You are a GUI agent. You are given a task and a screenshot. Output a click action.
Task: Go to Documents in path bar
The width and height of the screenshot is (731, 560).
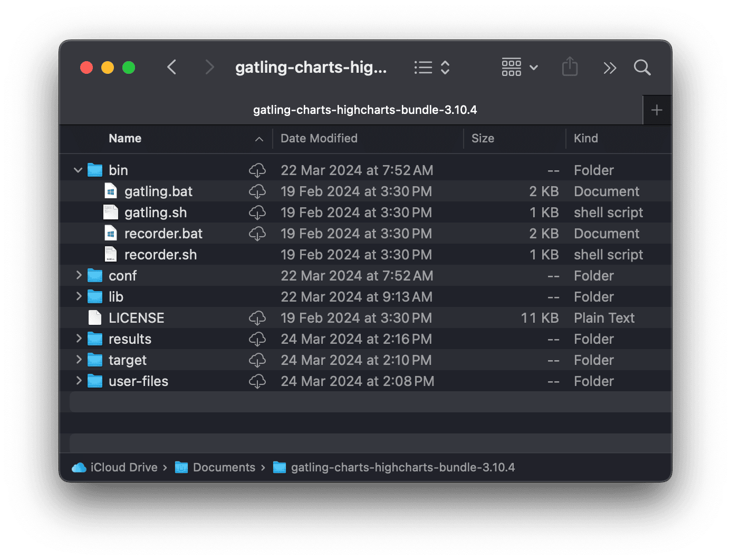[x=215, y=467]
